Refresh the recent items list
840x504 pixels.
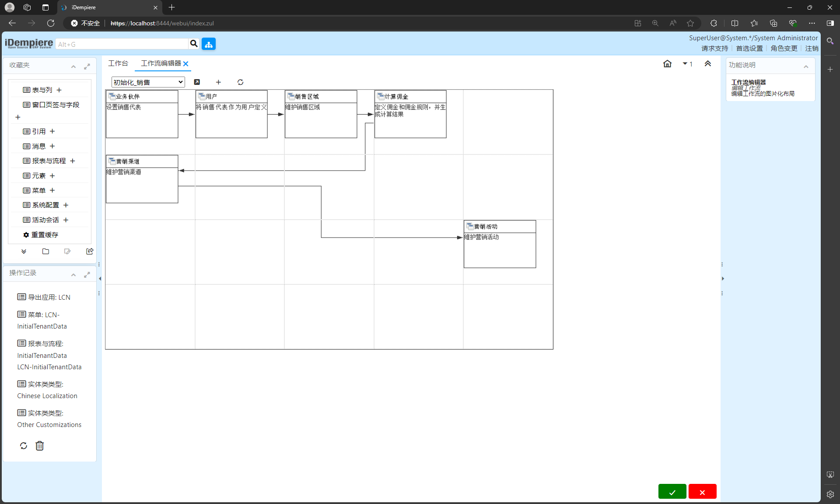click(x=24, y=446)
